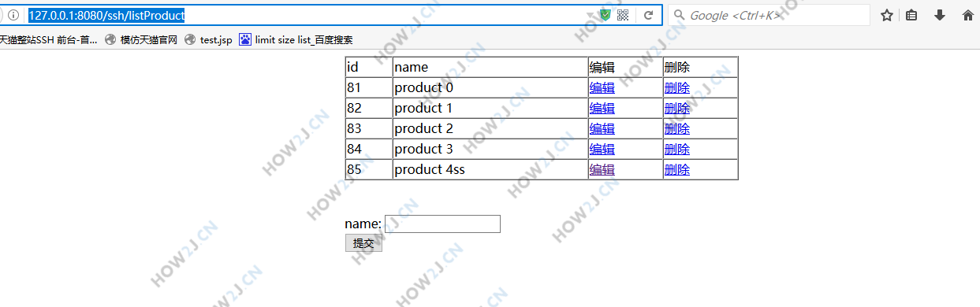Click the 编辑 column header
This screenshot has width=980, height=307.
(625, 67)
